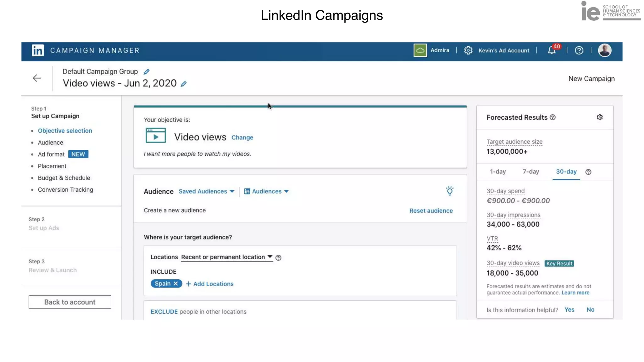
Task: Click the VTR label
Action: [492, 239]
